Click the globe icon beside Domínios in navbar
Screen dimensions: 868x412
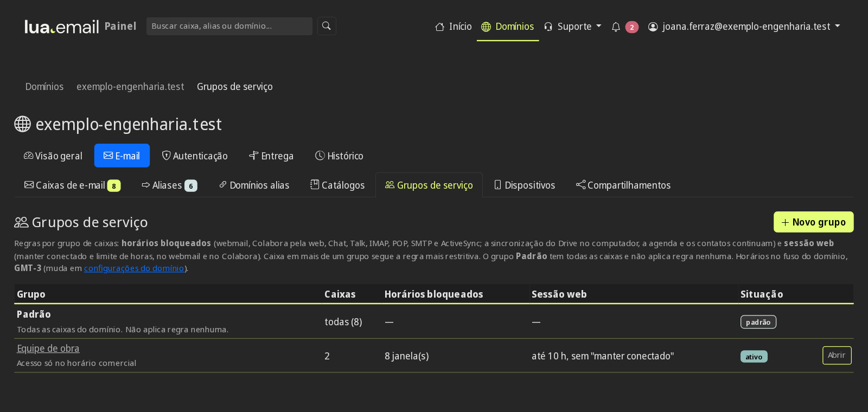point(486,27)
